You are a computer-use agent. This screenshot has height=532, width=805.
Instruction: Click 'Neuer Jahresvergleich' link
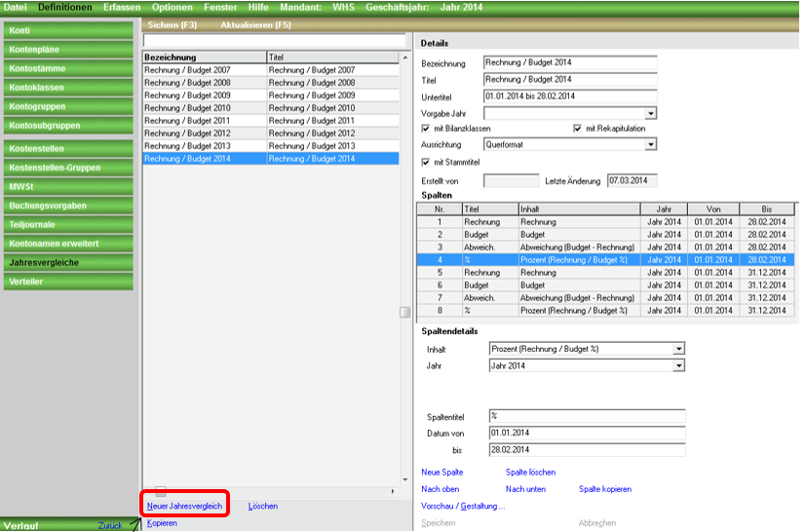pos(184,507)
